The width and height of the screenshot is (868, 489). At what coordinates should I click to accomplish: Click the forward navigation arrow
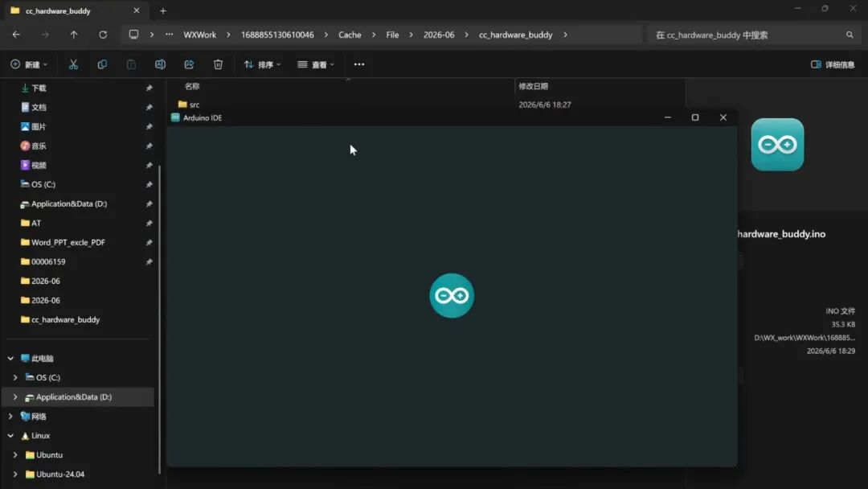click(45, 35)
